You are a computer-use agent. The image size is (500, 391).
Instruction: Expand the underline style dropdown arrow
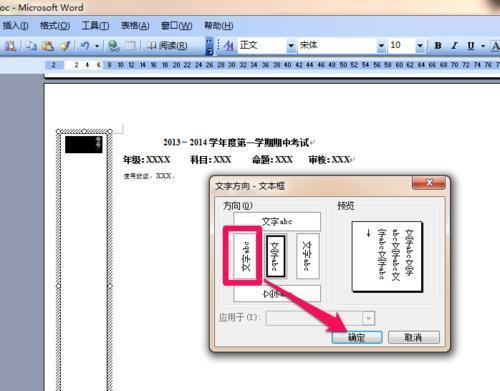click(483, 46)
